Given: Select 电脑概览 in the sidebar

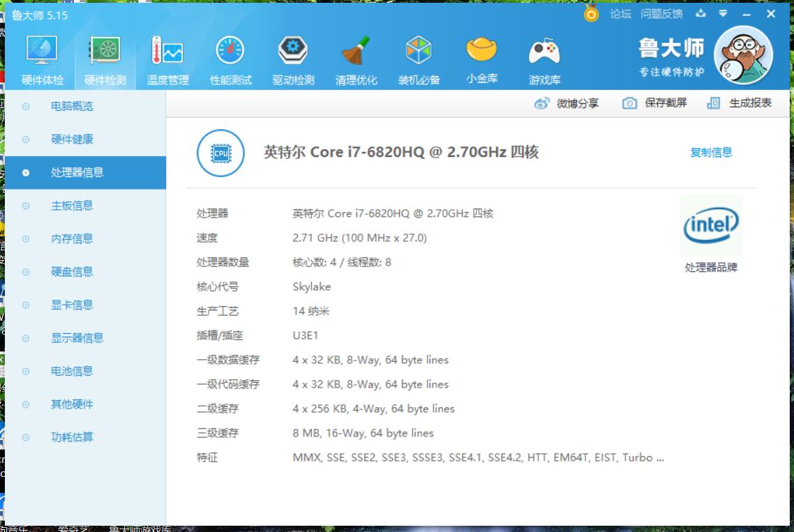Looking at the screenshot, I should [72, 107].
